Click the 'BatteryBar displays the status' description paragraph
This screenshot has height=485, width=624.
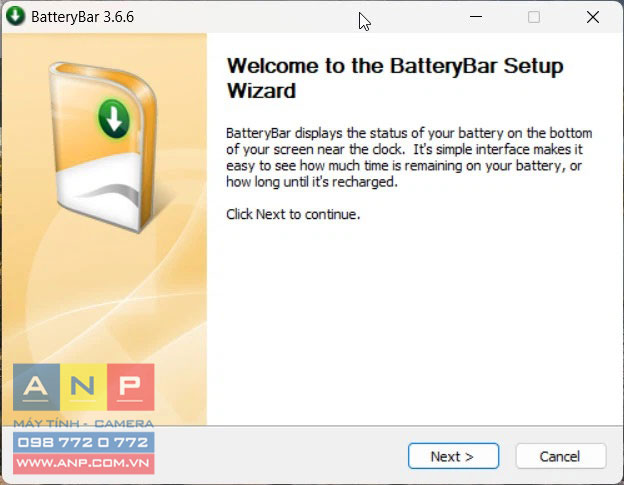[x=409, y=157]
